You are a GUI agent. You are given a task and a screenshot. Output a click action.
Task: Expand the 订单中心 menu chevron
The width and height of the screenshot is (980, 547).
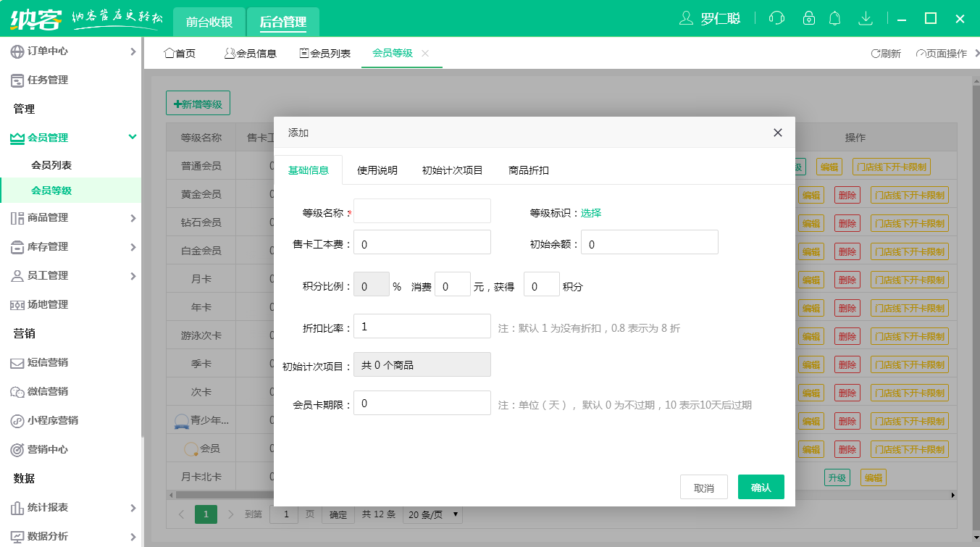point(133,51)
